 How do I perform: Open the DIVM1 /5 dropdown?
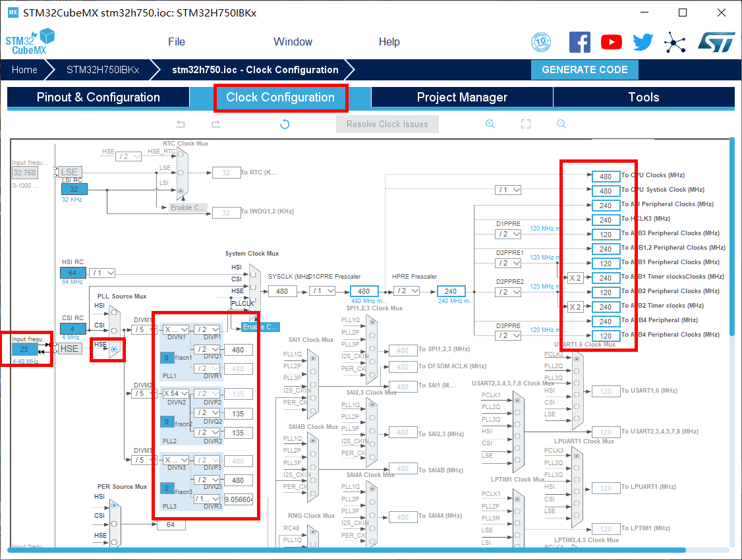(x=141, y=329)
